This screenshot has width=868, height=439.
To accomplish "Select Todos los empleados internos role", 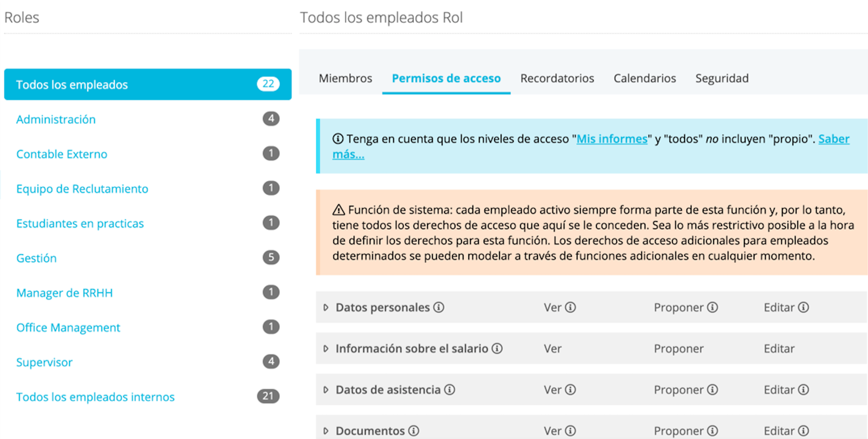I will pos(95,397).
